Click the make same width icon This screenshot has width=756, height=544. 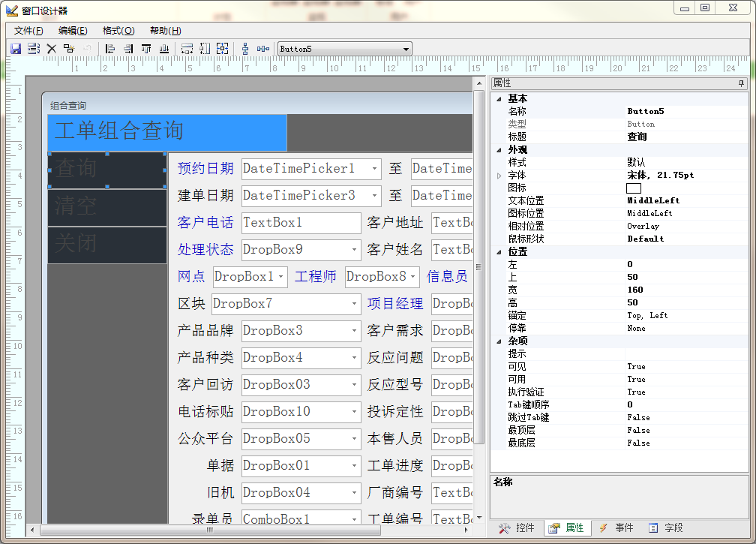187,49
